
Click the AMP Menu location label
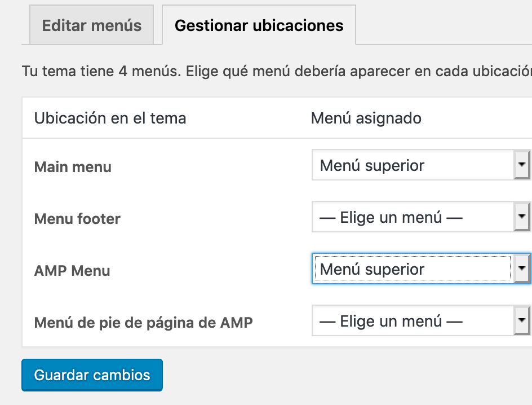click(x=72, y=271)
